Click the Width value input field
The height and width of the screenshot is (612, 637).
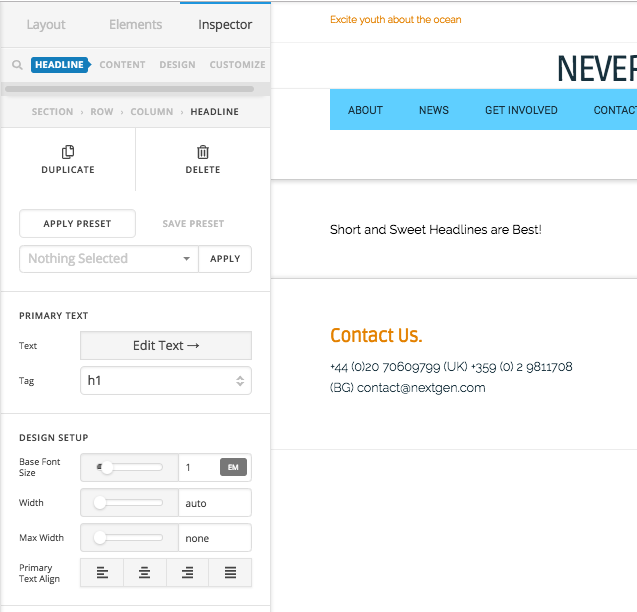(215, 503)
